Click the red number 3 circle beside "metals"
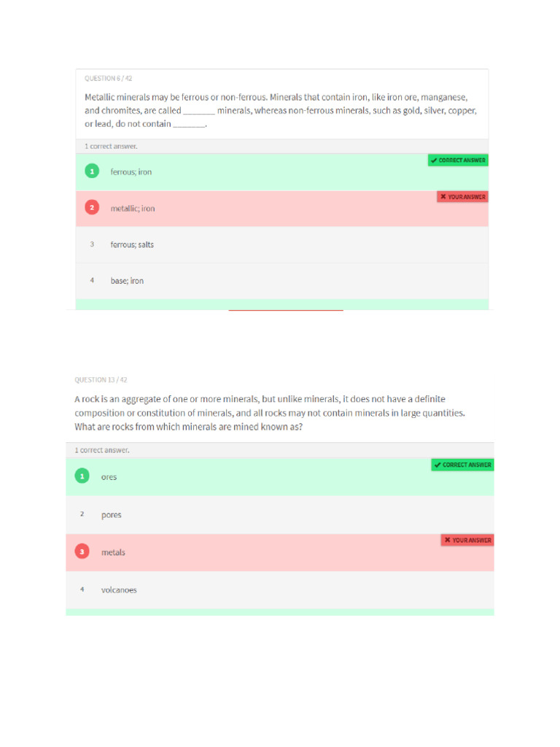 pos(82,552)
